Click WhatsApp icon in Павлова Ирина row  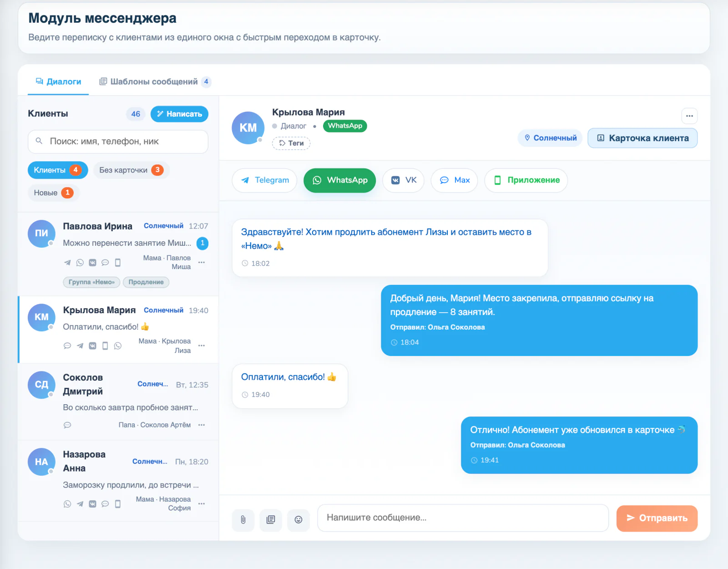(80, 263)
